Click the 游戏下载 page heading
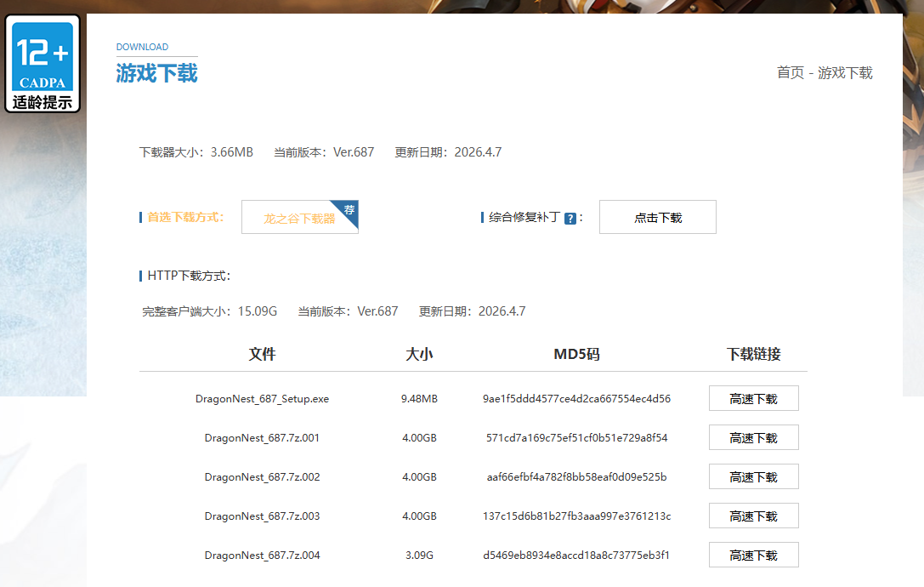Image resolution: width=924 pixels, height=587 pixels. point(156,73)
